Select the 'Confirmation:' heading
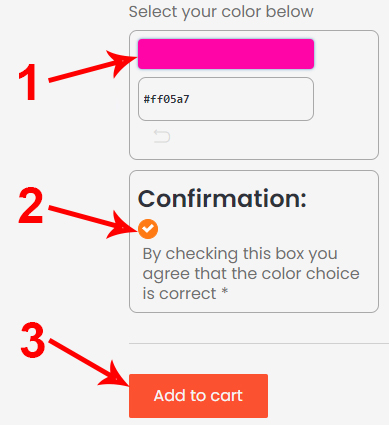Viewport: 389px width, 425px height. click(x=222, y=199)
